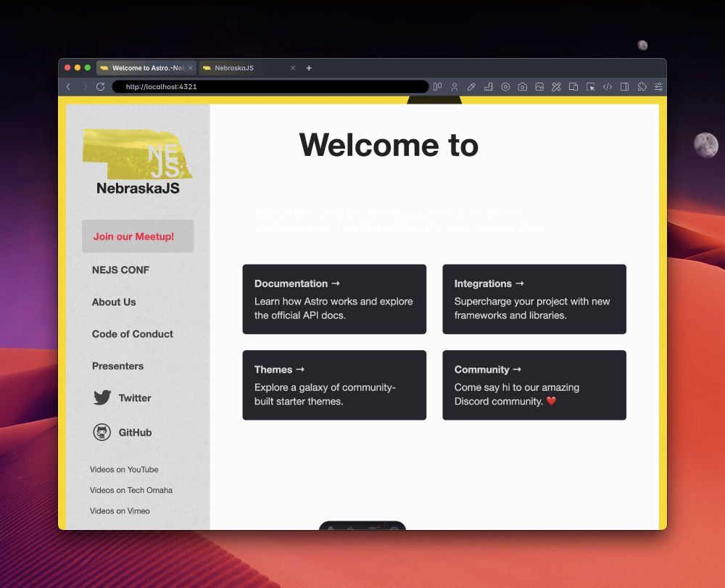Open the NEJS CONF sidebar link
The height and width of the screenshot is (588, 725).
tap(120, 270)
